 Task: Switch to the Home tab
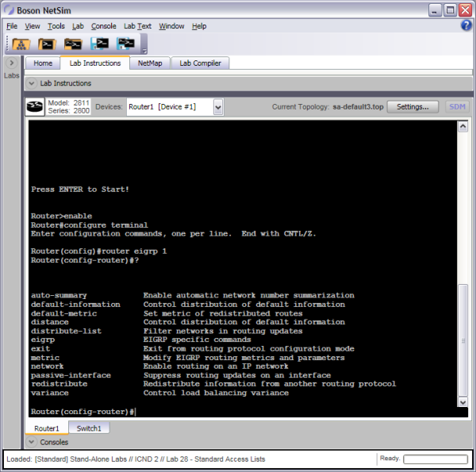(43, 63)
